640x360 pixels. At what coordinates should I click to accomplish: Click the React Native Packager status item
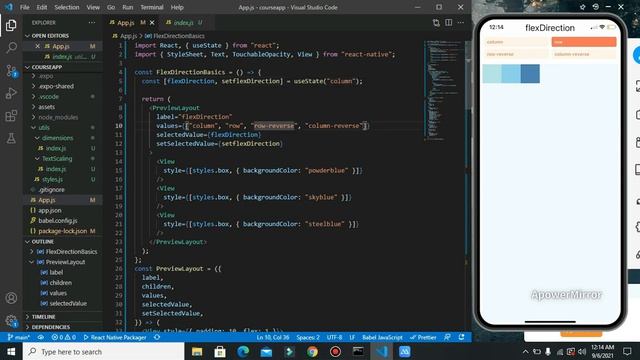coord(115,337)
